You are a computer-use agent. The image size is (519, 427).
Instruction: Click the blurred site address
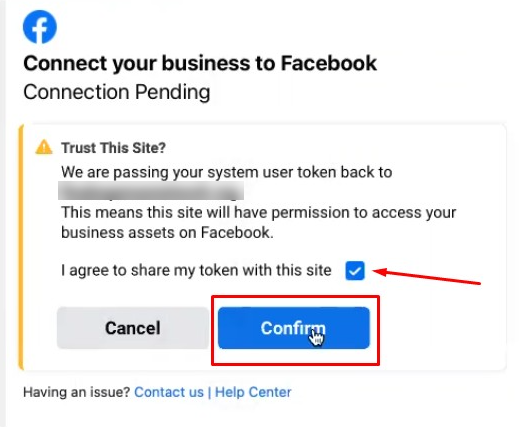151,191
